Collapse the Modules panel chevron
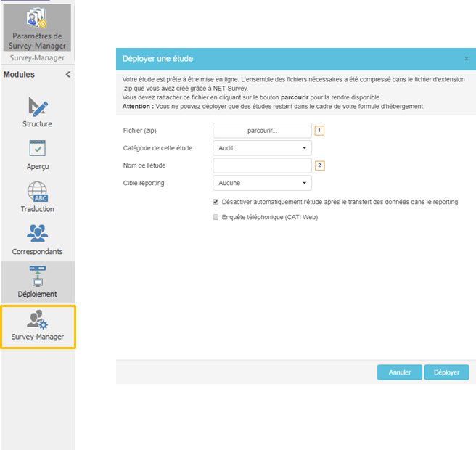Image resolution: width=476 pixels, height=450 pixels. point(68,74)
